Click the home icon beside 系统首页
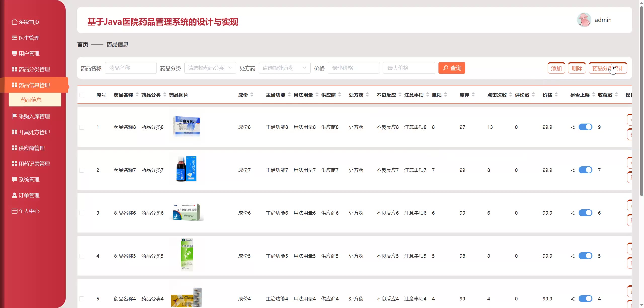This screenshot has width=644, height=308. (14, 22)
